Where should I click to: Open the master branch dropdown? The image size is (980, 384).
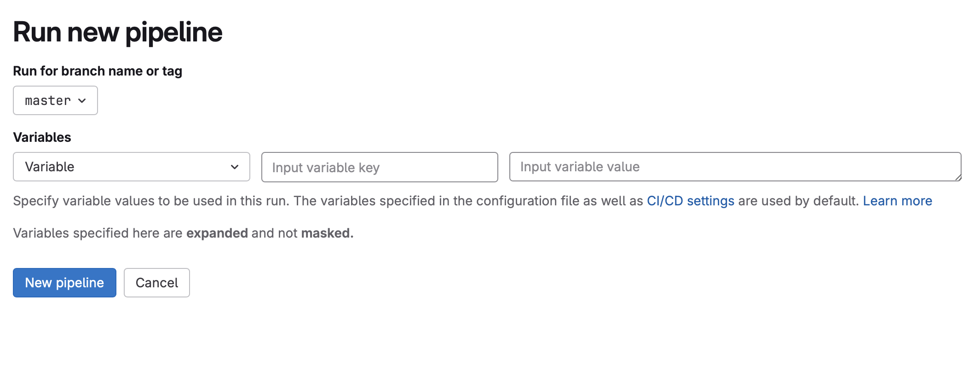(55, 100)
